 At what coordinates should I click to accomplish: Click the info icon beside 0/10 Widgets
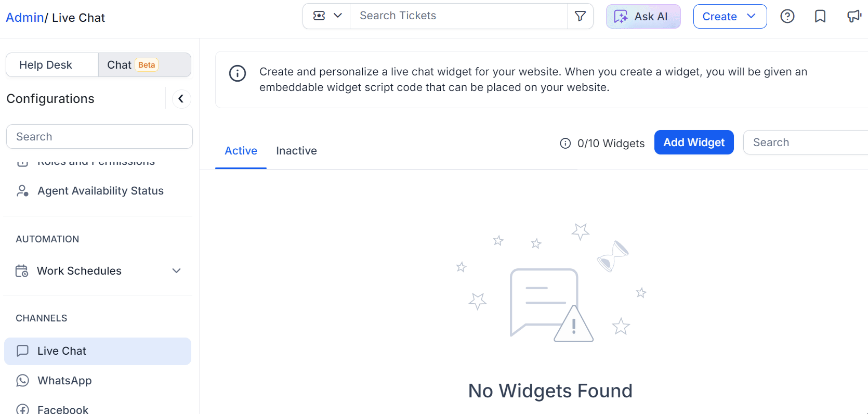(565, 143)
